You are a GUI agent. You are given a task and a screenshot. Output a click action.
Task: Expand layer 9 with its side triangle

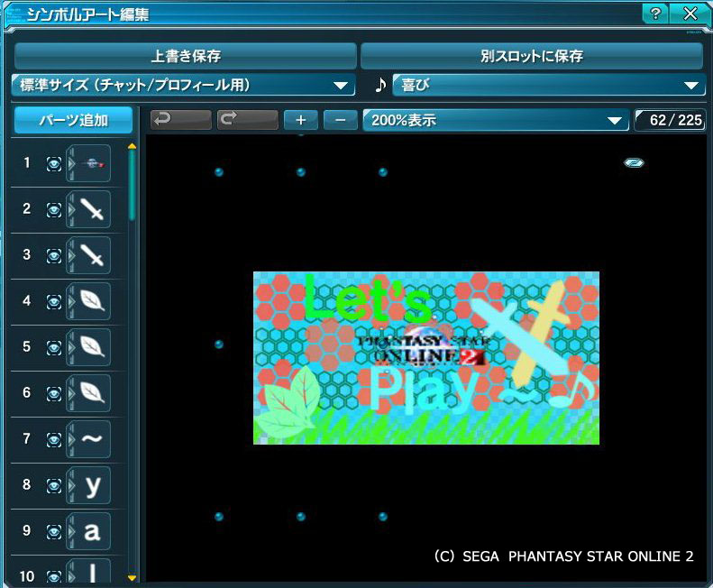[70, 531]
